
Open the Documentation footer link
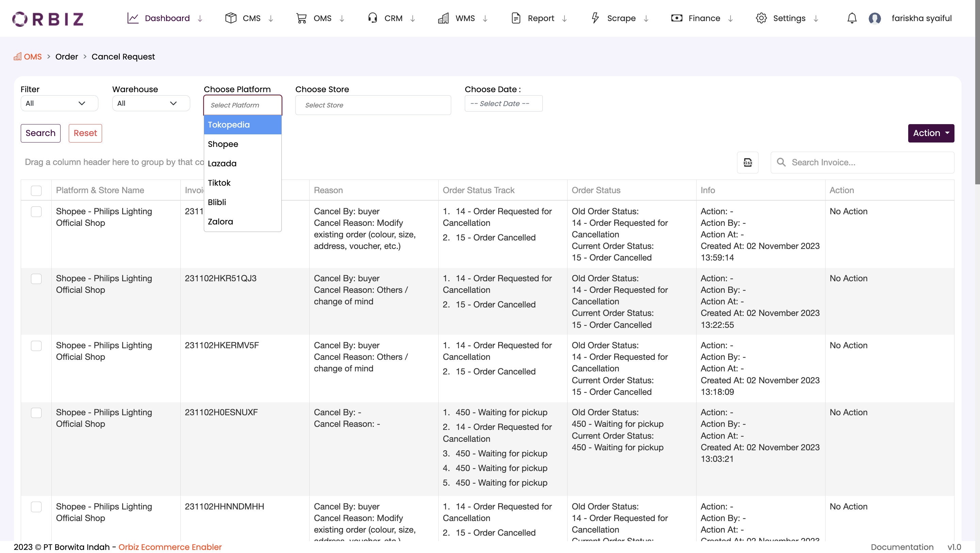tap(902, 547)
